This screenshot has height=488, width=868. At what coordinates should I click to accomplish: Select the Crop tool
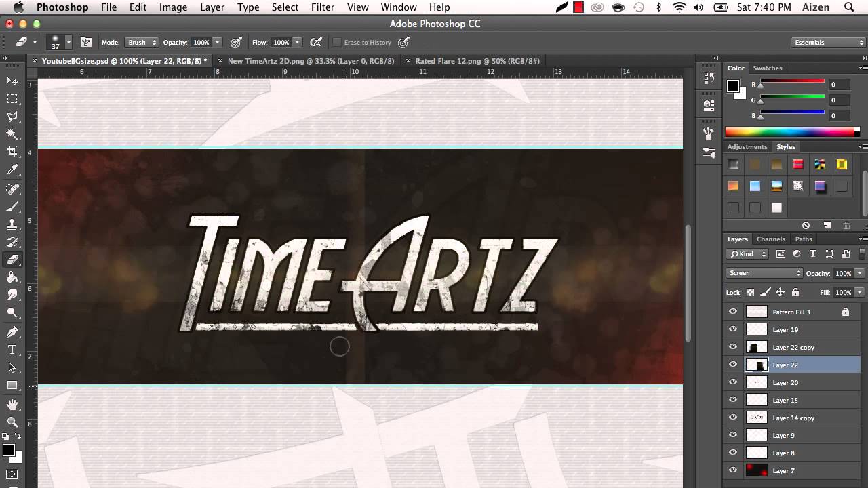[12, 152]
